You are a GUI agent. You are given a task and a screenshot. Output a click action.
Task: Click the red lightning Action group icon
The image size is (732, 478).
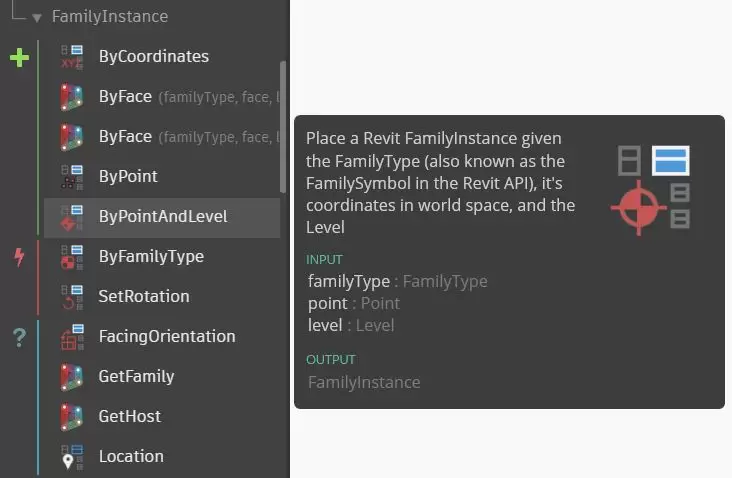point(19,257)
